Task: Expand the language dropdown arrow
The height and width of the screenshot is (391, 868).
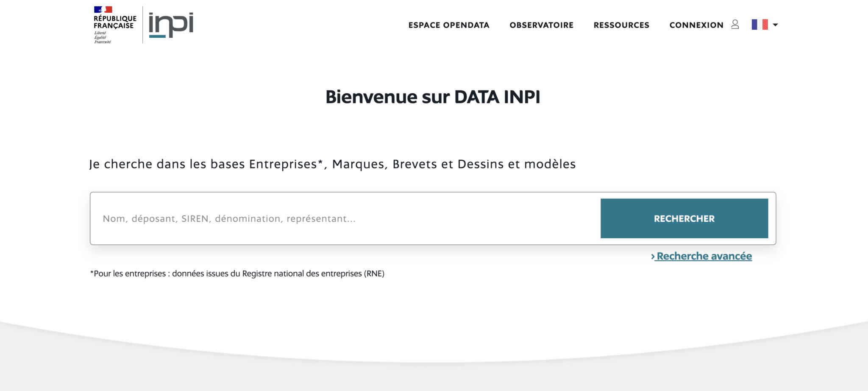Action: pos(775,25)
